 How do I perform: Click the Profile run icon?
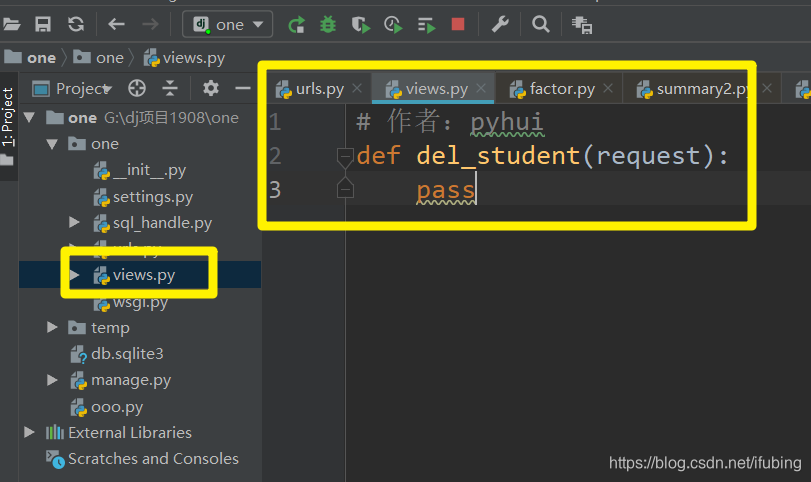(393, 24)
